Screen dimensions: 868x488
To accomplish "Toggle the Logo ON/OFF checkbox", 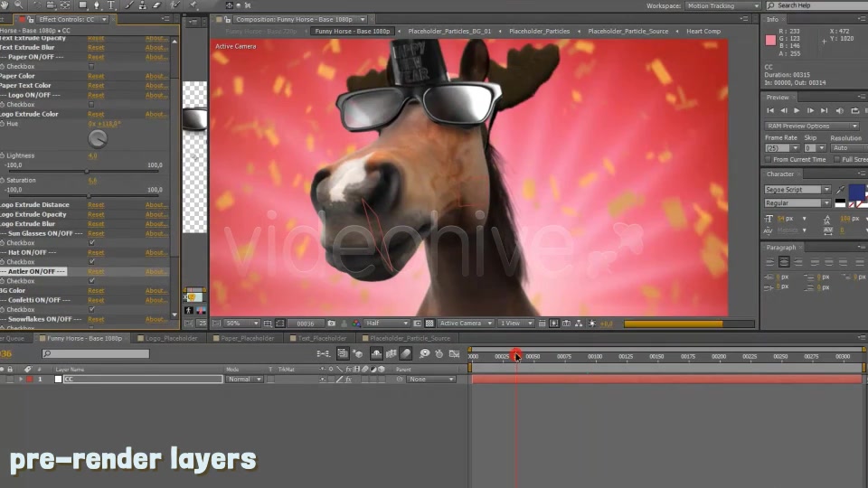I will (x=91, y=105).
